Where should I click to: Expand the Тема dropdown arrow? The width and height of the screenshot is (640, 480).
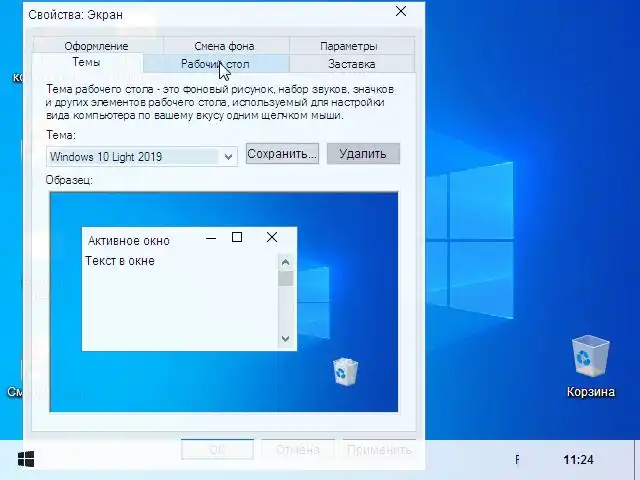point(228,157)
